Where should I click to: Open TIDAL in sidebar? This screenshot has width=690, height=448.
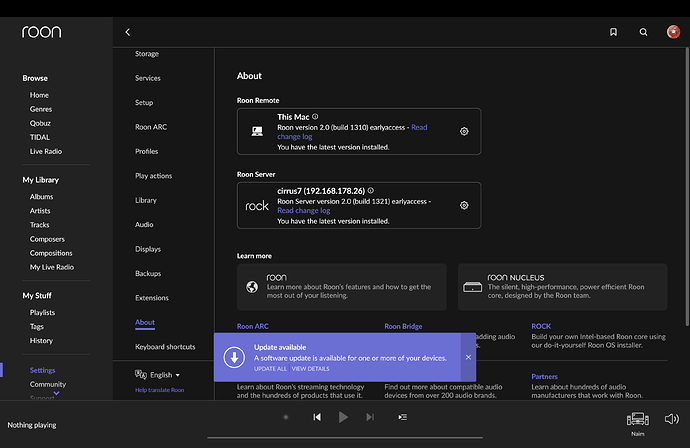40,137
